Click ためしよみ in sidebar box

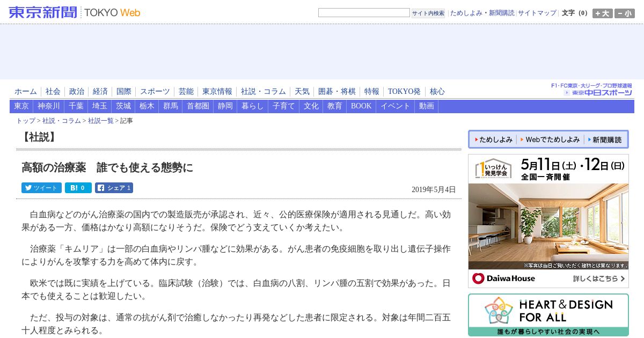pos(493,139)
